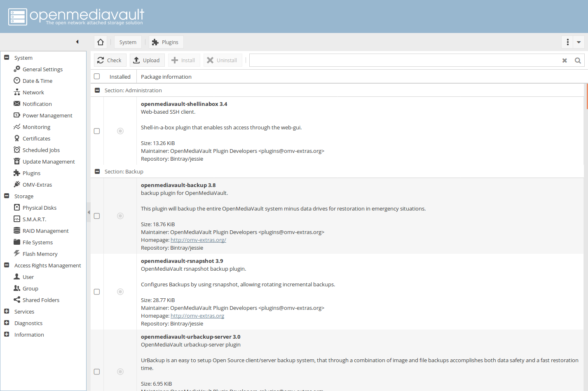Collapse the navigation sidebar arrow
Screen dimensions: 588x391
(77, 42)
